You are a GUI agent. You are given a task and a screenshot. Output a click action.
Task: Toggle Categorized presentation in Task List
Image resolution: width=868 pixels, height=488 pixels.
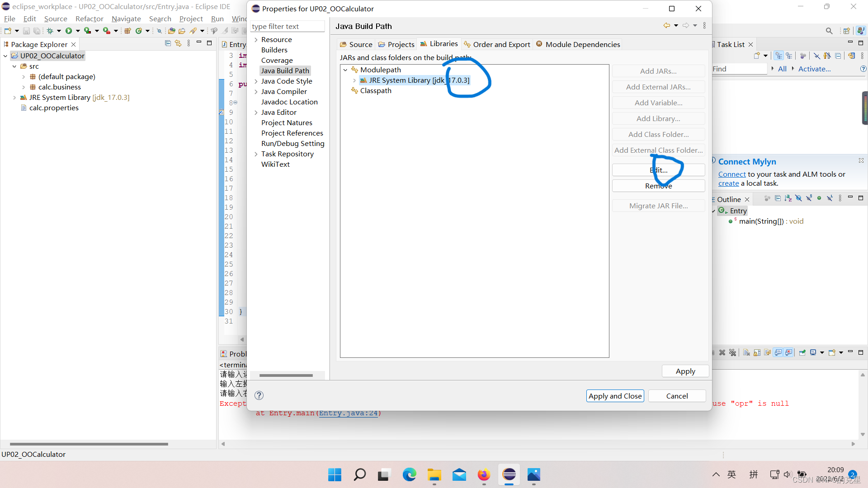click(778, 56)
